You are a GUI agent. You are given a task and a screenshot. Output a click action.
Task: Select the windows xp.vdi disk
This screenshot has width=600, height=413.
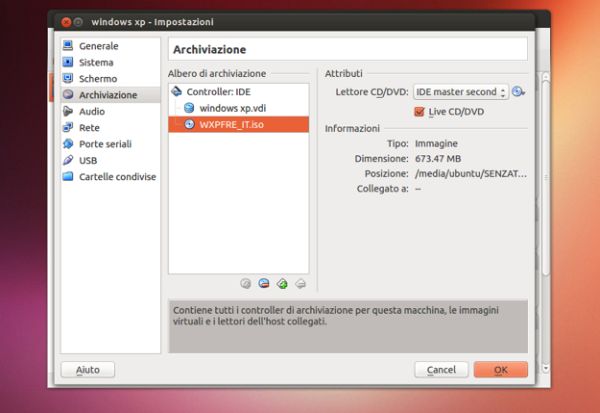point(232,108)
